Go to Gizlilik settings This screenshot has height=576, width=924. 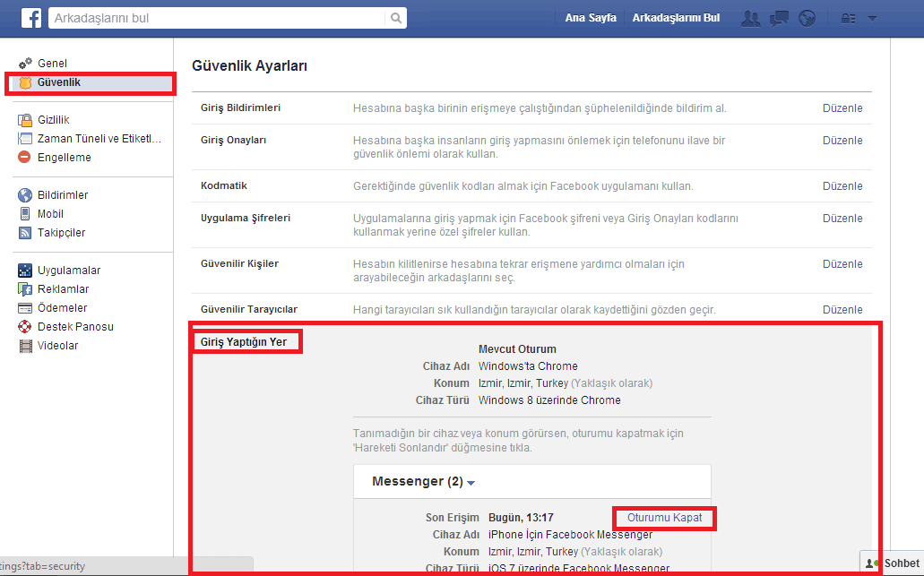[x=54, y=120]
